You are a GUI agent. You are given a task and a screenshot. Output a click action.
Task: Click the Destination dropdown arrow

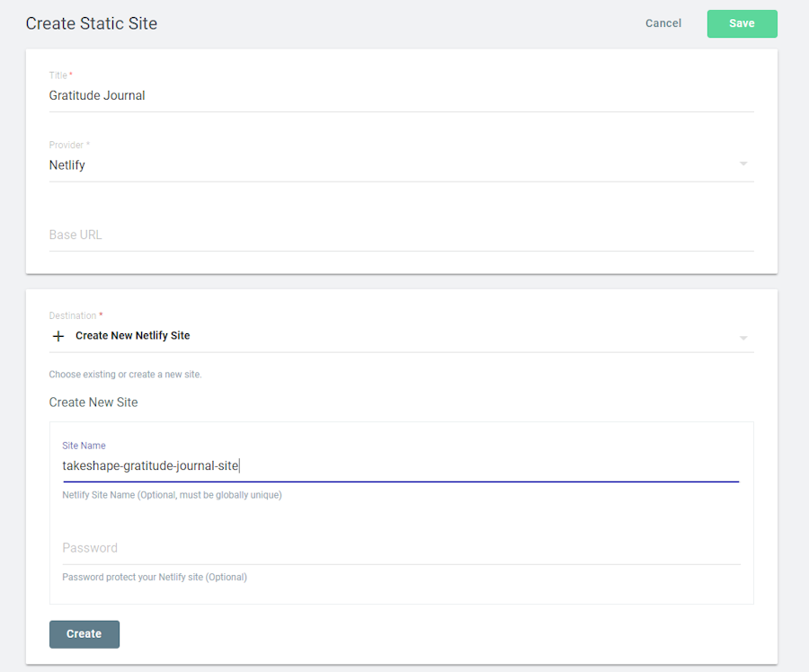click(743, 339)
